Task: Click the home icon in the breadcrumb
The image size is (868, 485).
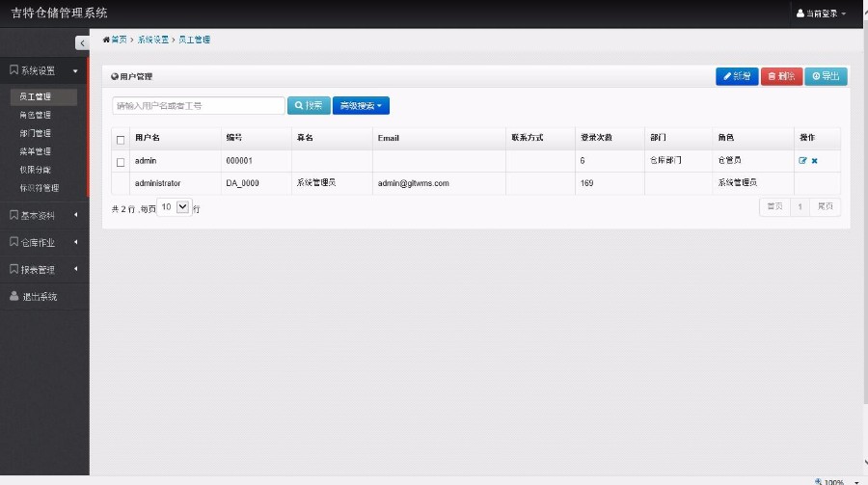Action: 106,40
